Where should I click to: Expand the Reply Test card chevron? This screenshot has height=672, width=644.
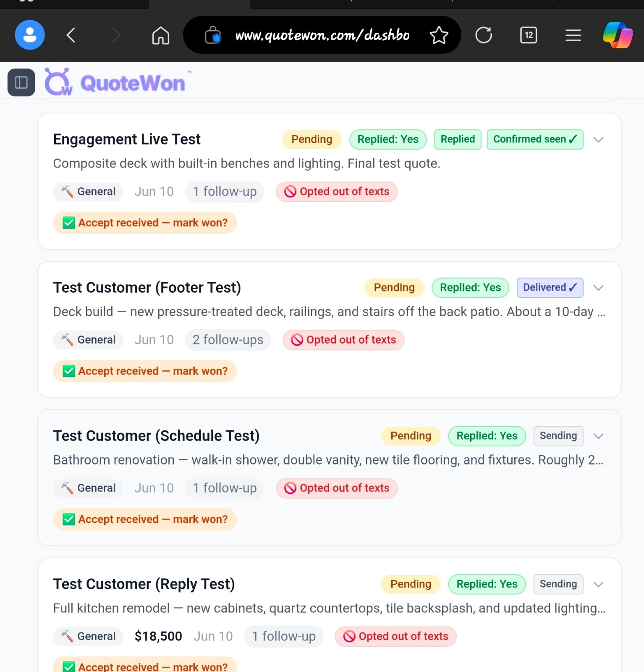[599, 584]
